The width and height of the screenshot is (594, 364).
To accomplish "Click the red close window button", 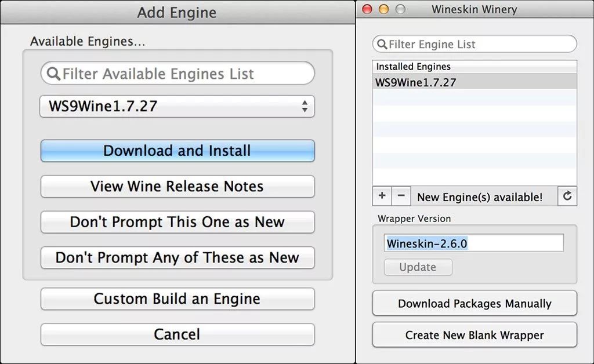I will point(367,9).
